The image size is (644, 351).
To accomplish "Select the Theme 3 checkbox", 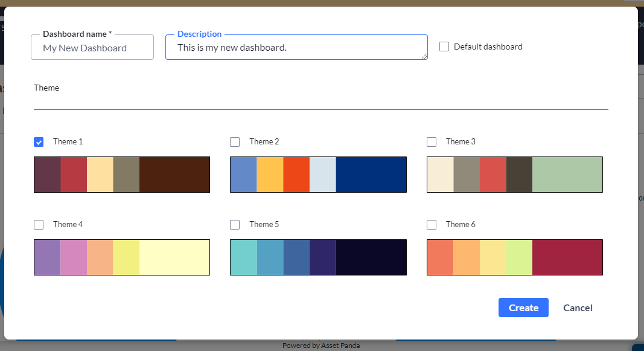I will click(432, 142).
